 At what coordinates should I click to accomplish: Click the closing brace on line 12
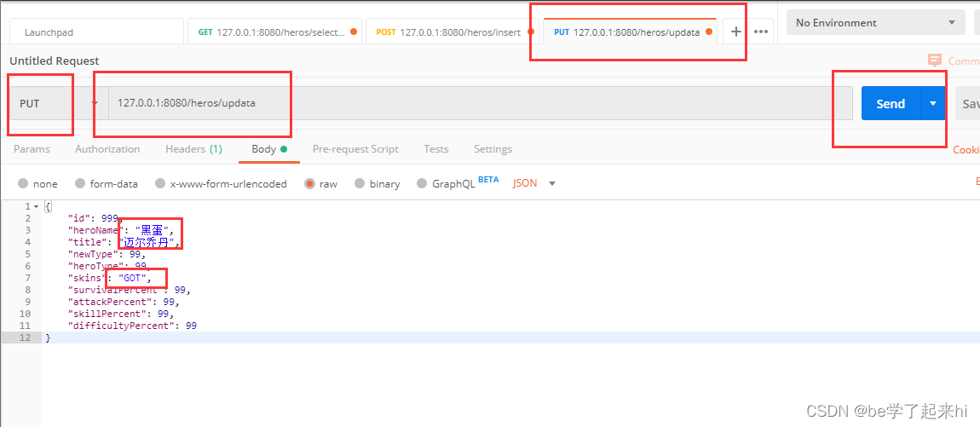48,338
